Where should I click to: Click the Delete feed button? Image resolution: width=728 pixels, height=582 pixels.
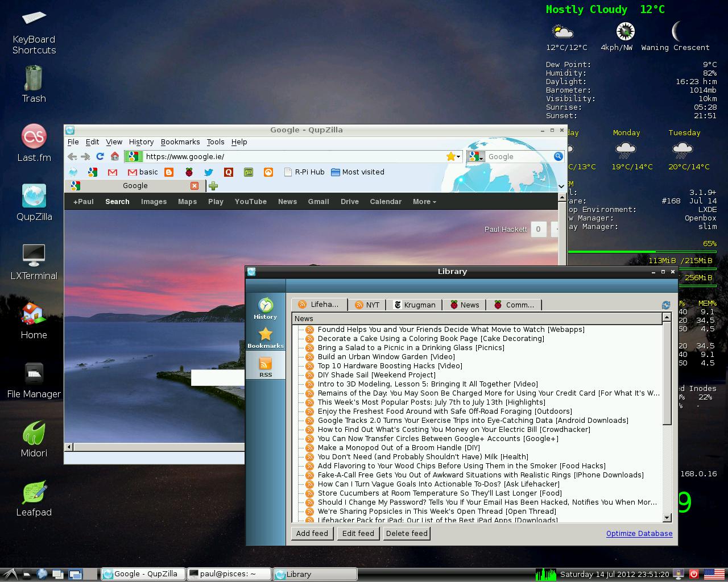(x=407, y=533)
